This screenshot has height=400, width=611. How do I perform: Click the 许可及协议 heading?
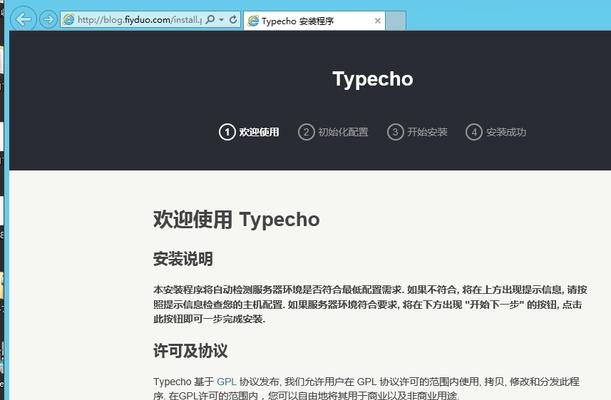[190, 351]
